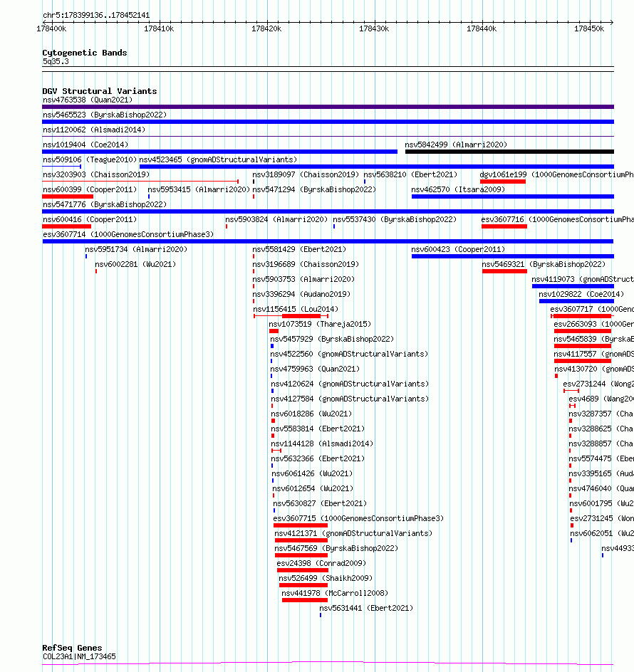Click the black nsv5842499 variant bar
The width and height of the screenshot is (634, 672).
click(509, 152)
